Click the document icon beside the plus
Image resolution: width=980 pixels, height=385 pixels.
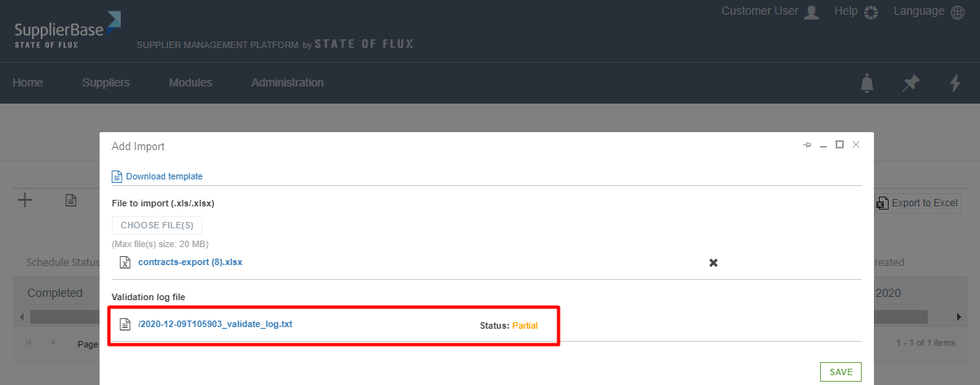[x=71, y=200]
